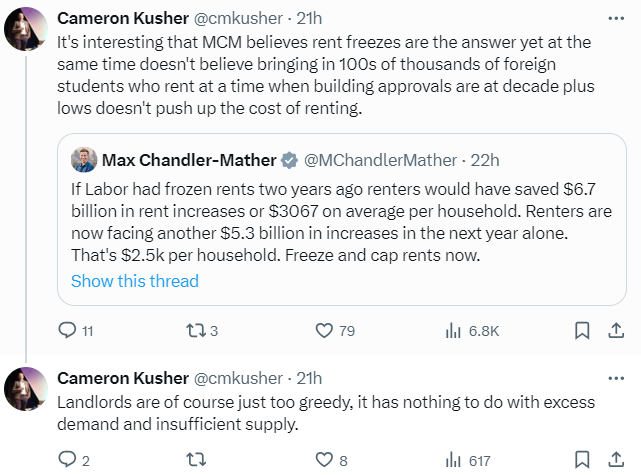Like the first tweet with 79 likes

point(324,330)
